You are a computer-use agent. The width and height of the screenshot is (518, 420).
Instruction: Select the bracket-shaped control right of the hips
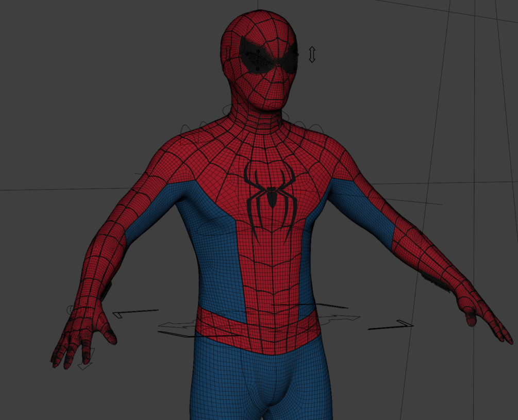click(391, 325)
